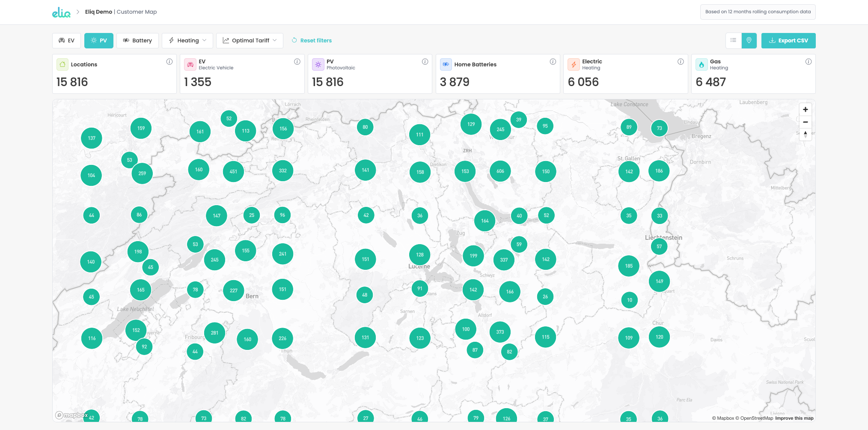
Task: Zoom in on the map
Action: pyautogui.click(x=806, y=110)
